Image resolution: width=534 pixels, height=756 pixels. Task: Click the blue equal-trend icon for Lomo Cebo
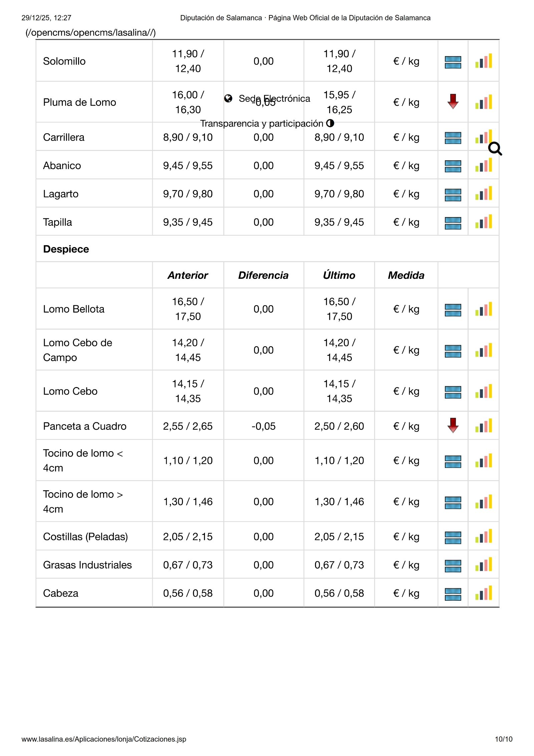point(453,392)
